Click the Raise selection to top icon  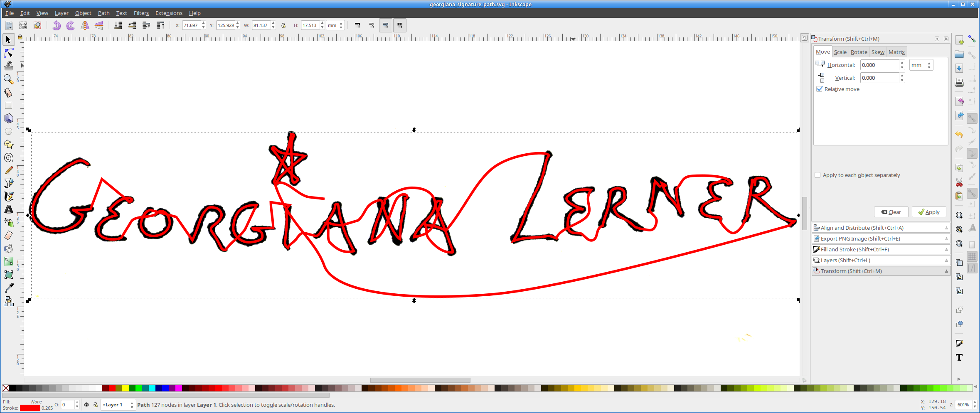160,25
